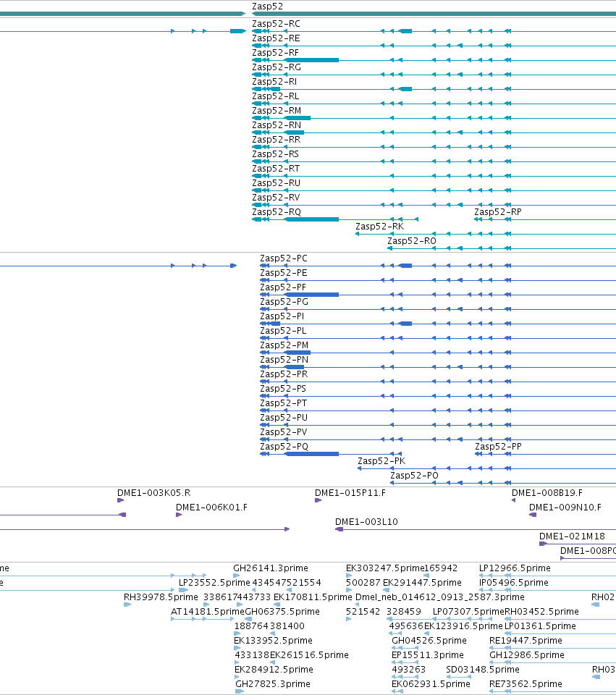Select the DME1-008B19.F clone label

point(547,493)
